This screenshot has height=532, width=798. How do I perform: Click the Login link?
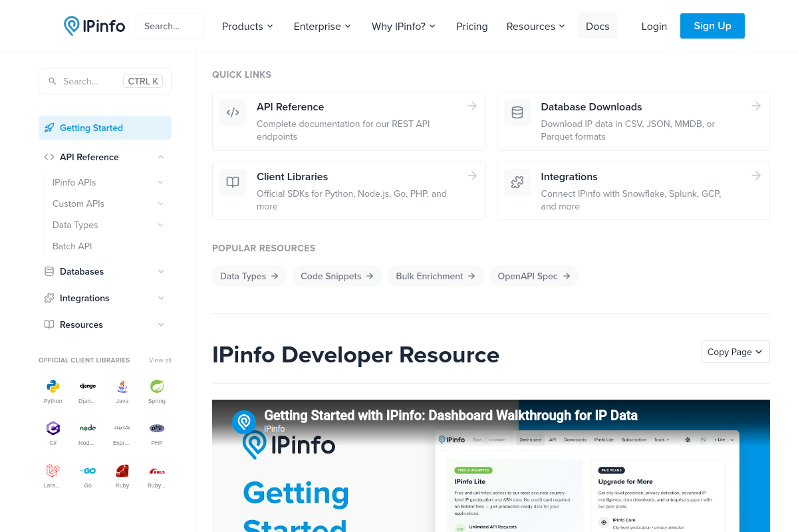coord(654,26)
